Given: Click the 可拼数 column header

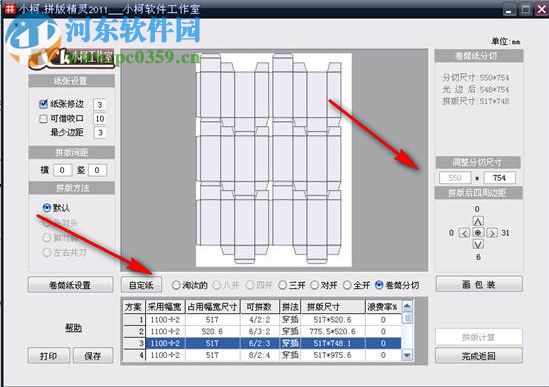Looking at the screenshot, I should 259,307.
